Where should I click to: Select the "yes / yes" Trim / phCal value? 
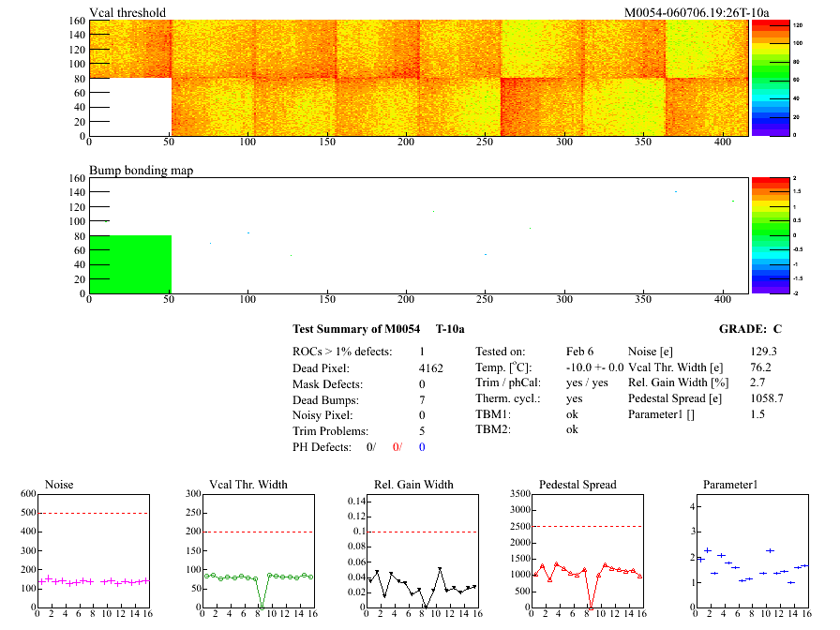pos(587,382)
